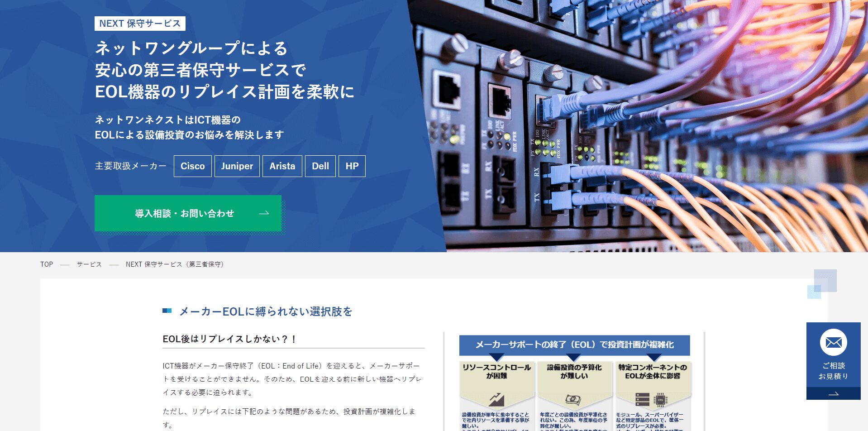Click the subheading EOL後はリプレイスしかない？！
868x431 pixels.
229,339
